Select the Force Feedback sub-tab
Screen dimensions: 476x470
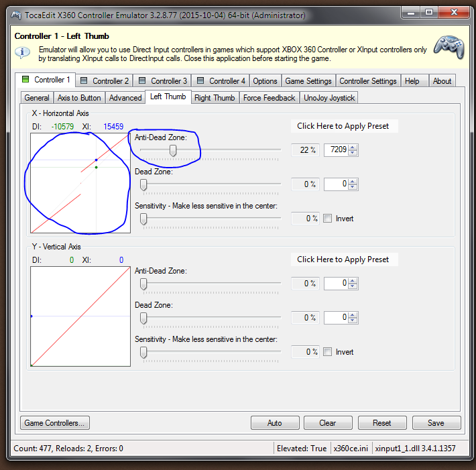coord(269,98)
